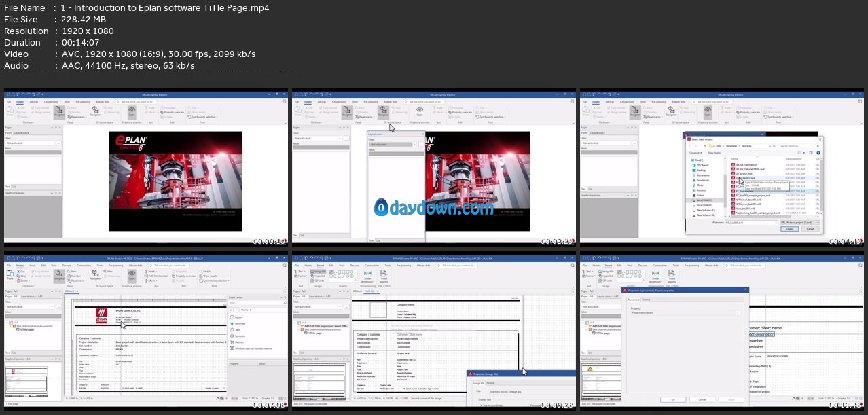
Task: Click Open in Select basic project dialog
Action: [x=789, y=229]
